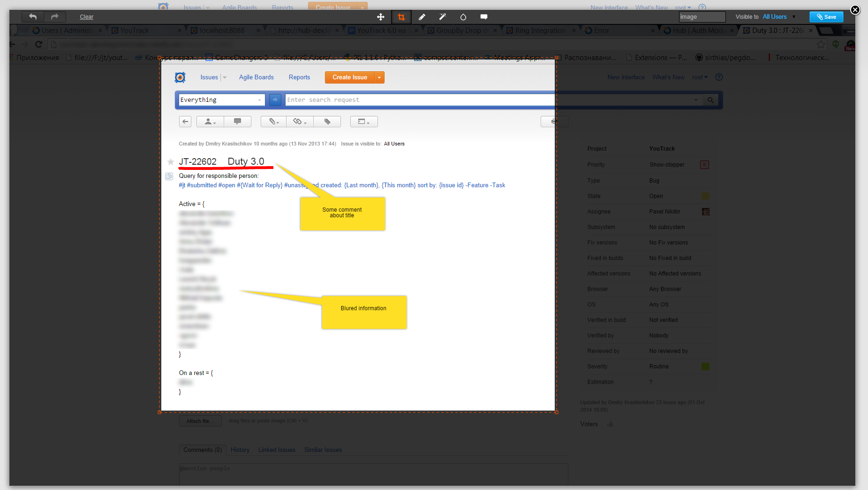868x490 pixels.
Task: Bookmark the page with the star icon
Action: [x=821, y=44]
